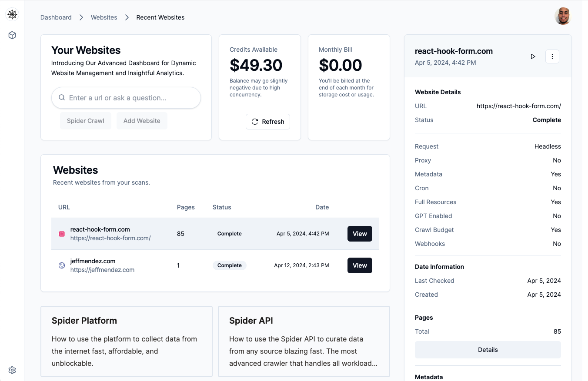Click the react-hook-form.com favicon icon

(x=62, y=234)
